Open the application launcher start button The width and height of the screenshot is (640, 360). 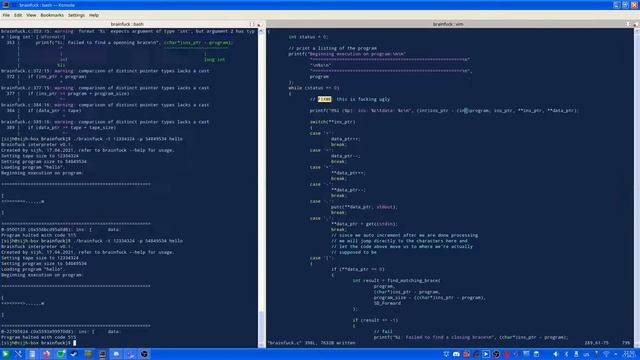click(x=5, y=354)
